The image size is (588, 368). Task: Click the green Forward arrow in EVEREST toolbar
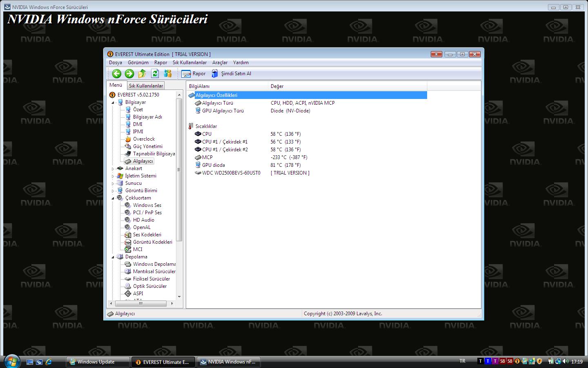129,74
